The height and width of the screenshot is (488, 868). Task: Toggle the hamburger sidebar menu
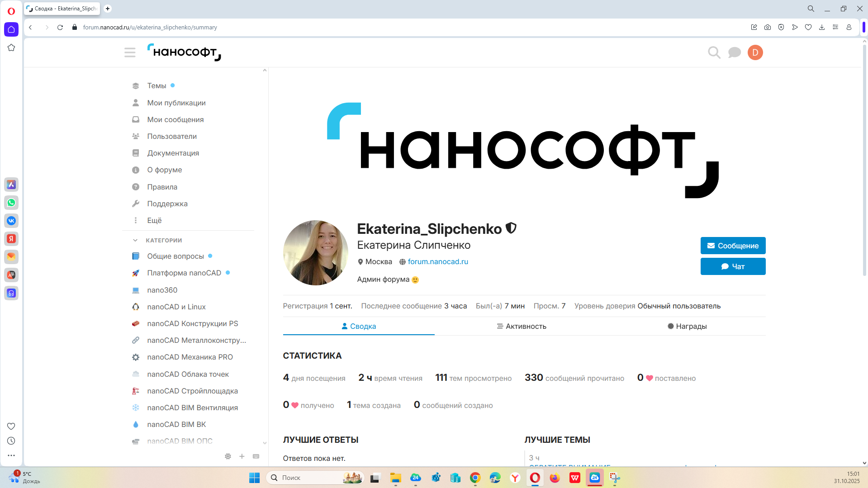pos(130,52)
